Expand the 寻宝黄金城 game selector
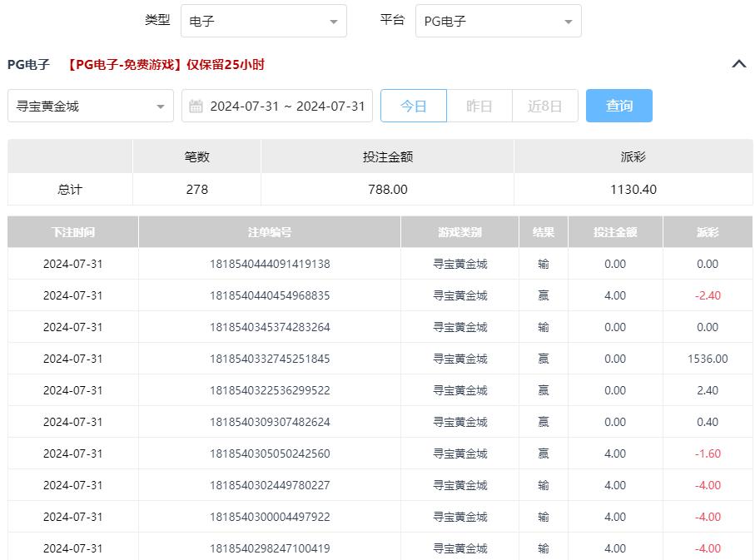 coord(90,107)
